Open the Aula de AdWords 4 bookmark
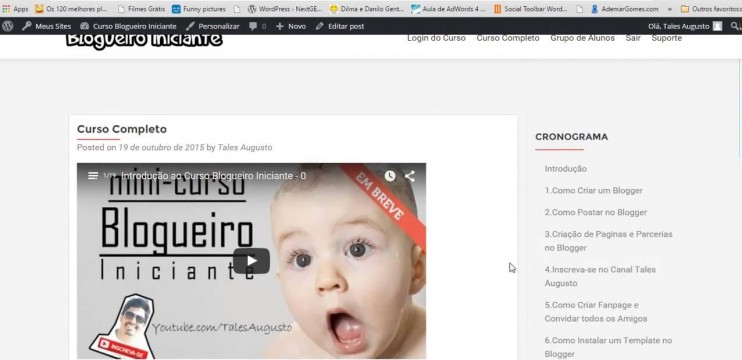The image size is (742, 360). tap(449, 9)
